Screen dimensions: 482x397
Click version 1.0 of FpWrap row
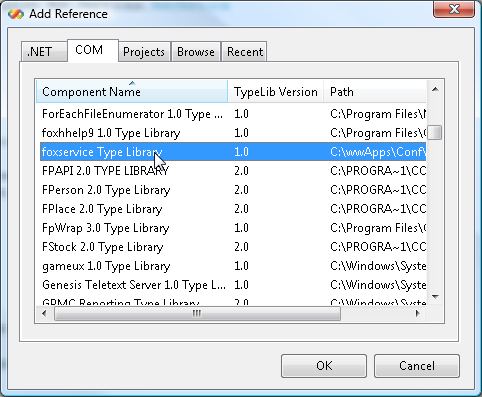(241, 228)
